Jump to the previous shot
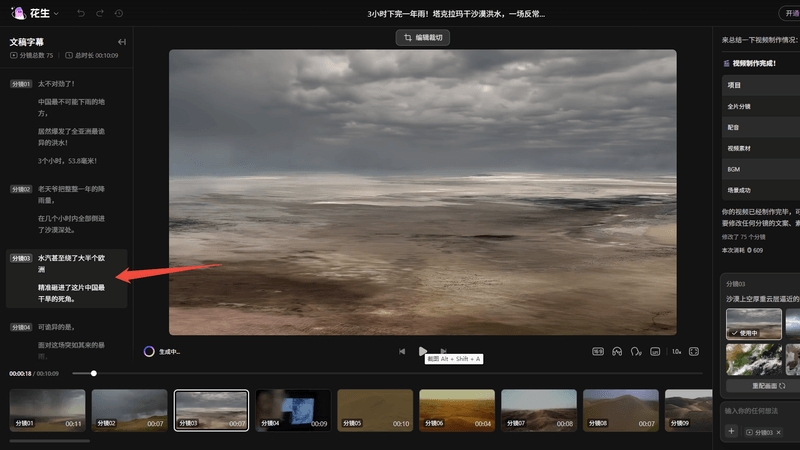The width and height of the screenshot is (800, 450). [402, 351]
